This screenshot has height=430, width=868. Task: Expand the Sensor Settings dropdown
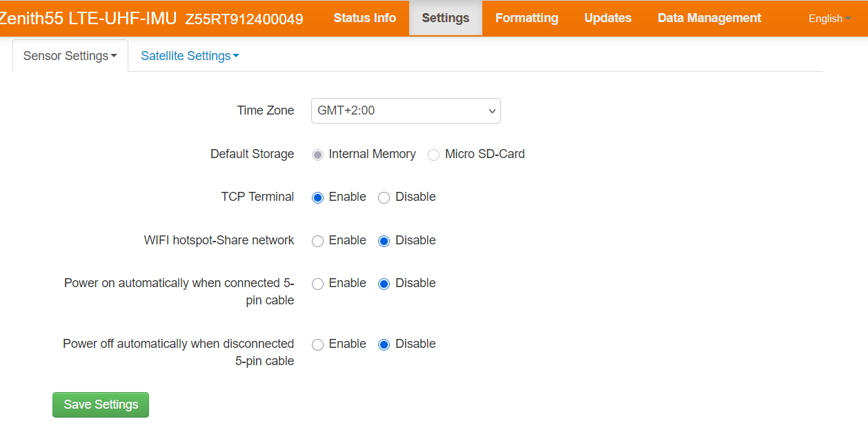click(70, 56)
